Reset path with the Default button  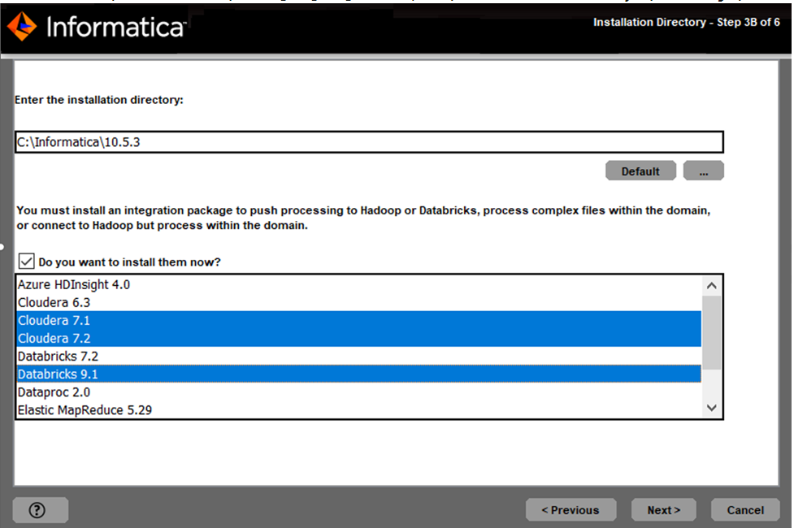640,171
